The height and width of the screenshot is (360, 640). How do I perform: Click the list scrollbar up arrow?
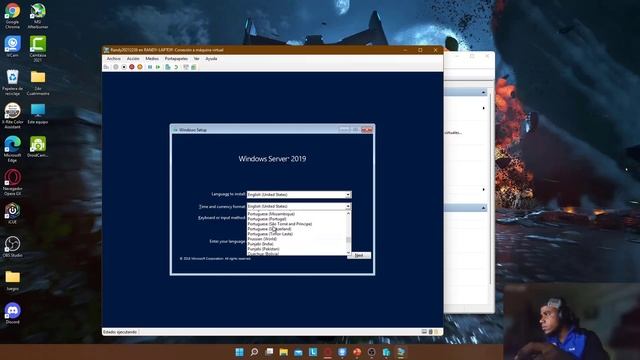[x=349, y=213]
